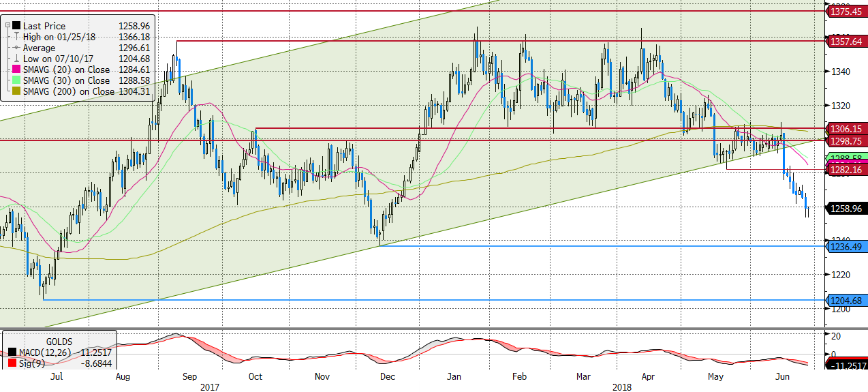Click the olive SMAVG (200) color swatch
This screenshot has height=392, width=868.
pos(16,91)
